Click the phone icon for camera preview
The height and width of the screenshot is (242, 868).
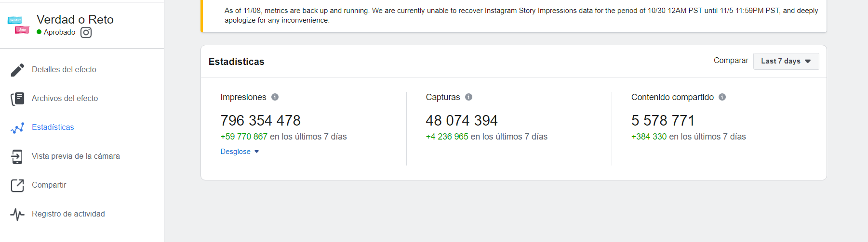tap(17, 156)
